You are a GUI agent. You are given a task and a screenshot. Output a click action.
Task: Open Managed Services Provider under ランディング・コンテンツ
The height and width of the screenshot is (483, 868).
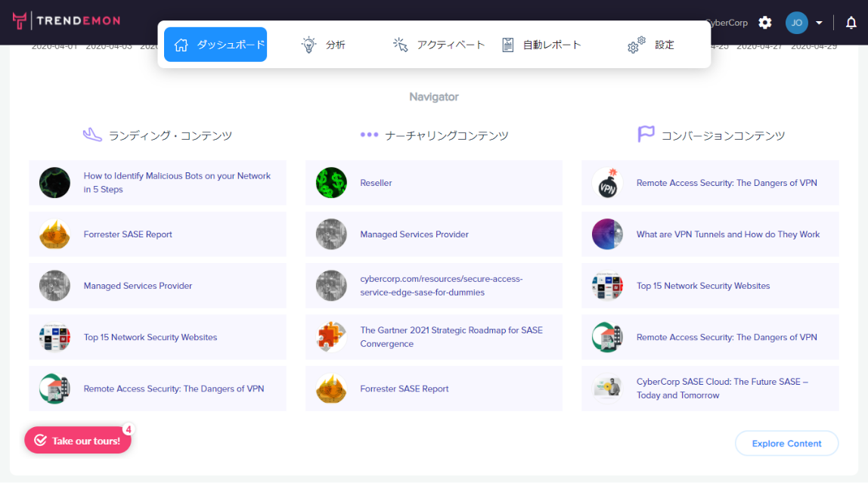[138, 286]
